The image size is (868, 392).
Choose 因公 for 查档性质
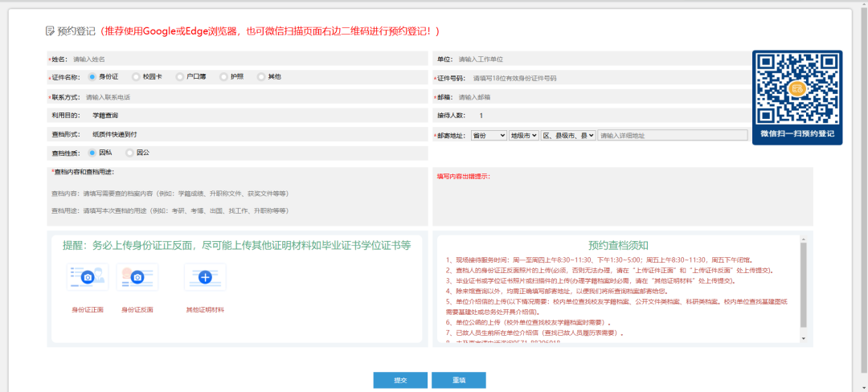[x=130, y=153]
